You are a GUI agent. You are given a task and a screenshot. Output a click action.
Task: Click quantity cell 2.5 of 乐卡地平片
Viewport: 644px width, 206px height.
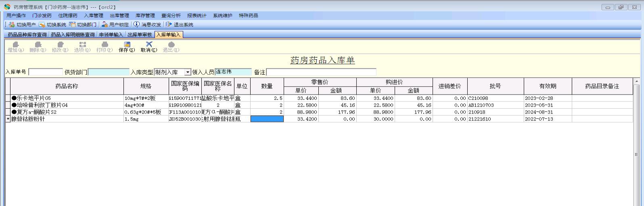(267, 98)
